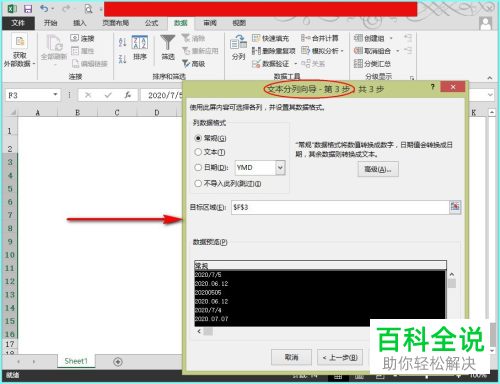500x384 pixels.
Task: Open the 创建组 dropdown arrow
Action: (391, 38)
